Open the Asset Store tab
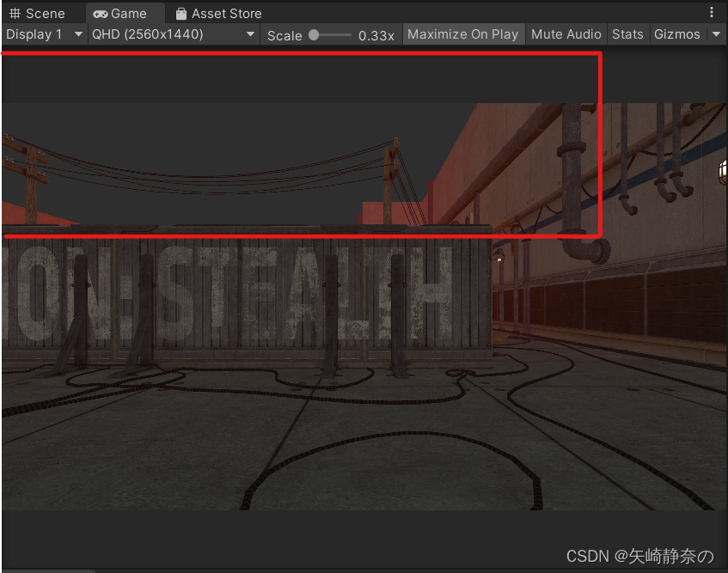Image resolution: width=728 pixels, height=573 pixels. (x=218, y=14)
